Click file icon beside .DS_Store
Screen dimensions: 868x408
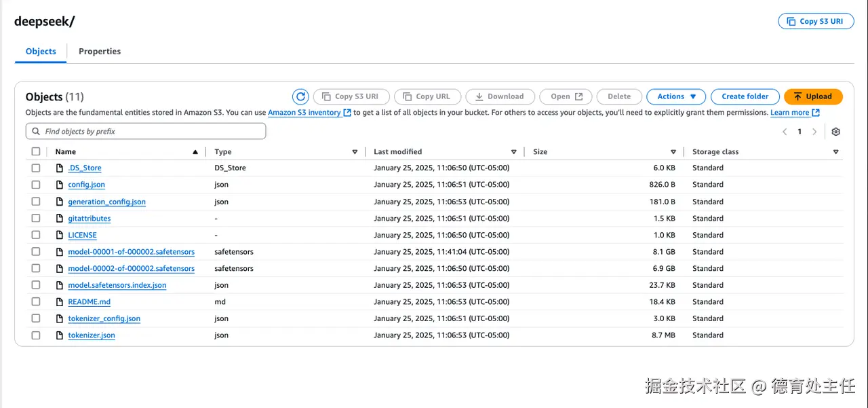pos(60,168)
